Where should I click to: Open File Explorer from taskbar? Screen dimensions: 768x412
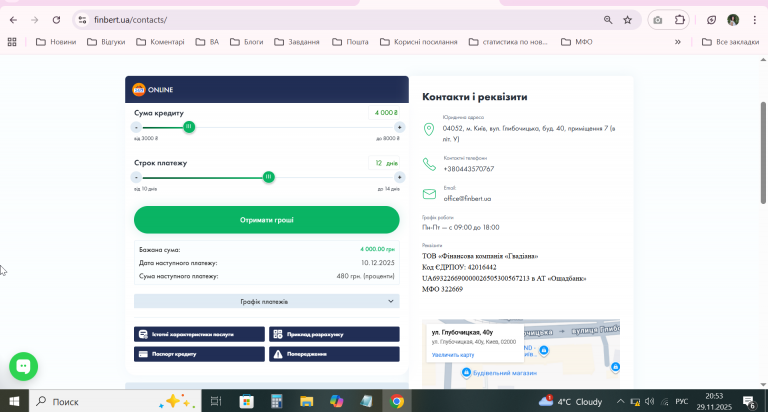pos(307,402)
